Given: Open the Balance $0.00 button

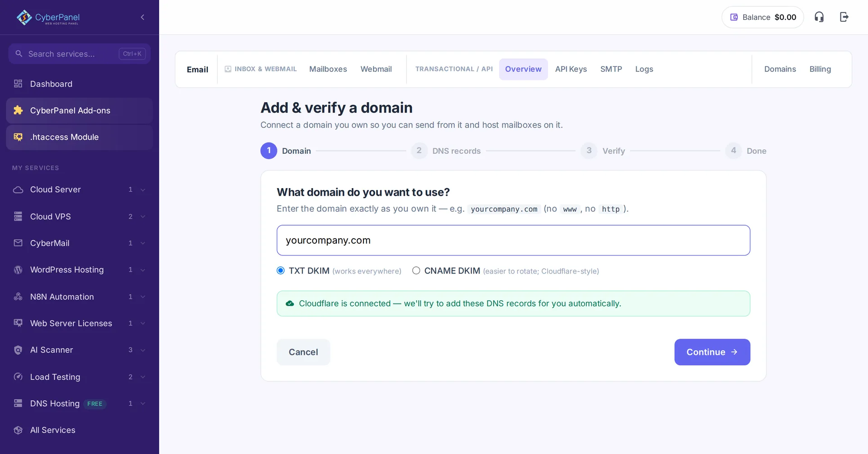Looking at the screenshot, I should [763, 17].
